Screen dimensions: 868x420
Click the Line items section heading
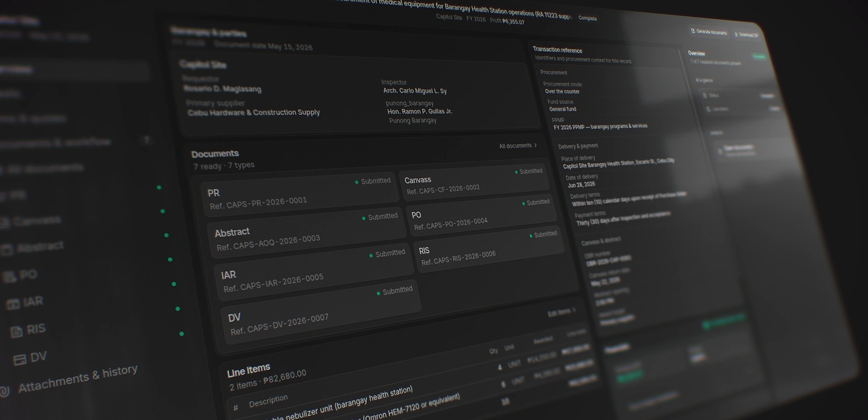249,371
